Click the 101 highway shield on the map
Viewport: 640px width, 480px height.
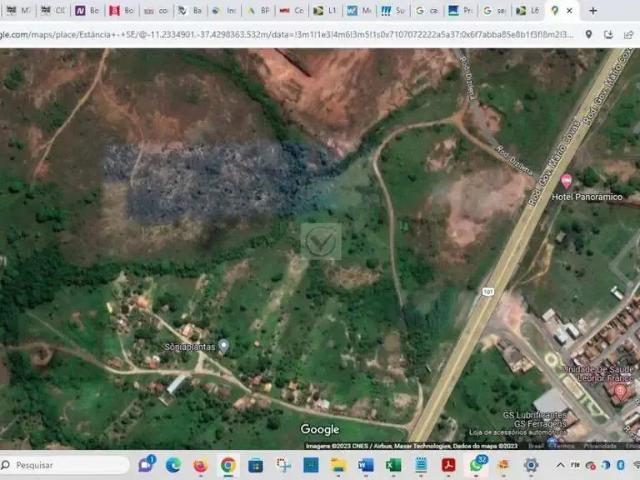click(488, 291)
